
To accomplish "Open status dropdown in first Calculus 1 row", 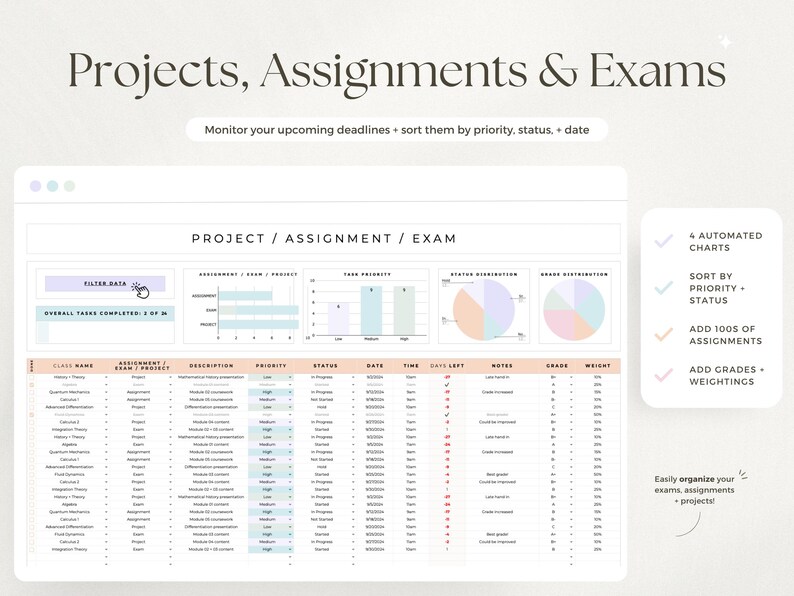I will (x=353, y=400).
